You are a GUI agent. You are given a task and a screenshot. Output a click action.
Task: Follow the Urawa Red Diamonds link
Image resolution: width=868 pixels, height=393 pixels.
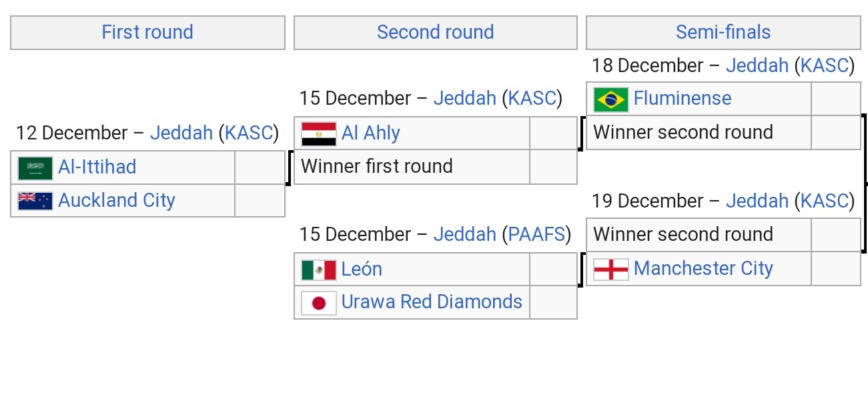[x=432, y=302]
